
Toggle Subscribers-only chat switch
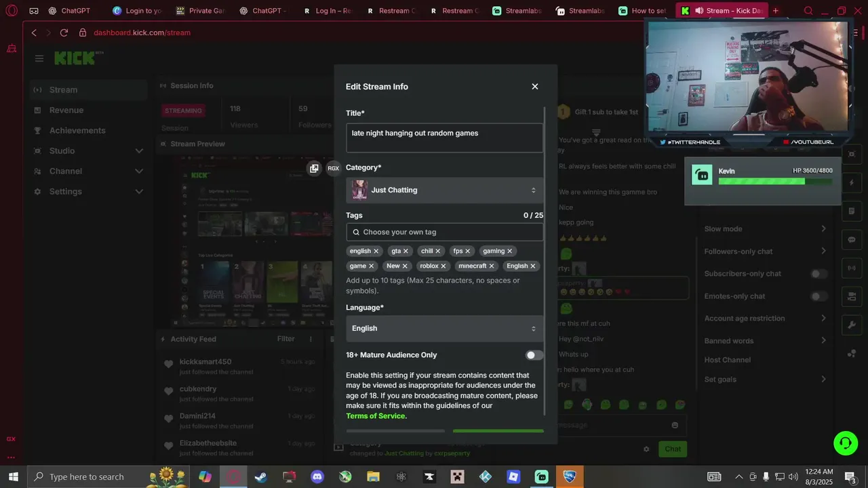pyautogui.click(x=819, y=274)
